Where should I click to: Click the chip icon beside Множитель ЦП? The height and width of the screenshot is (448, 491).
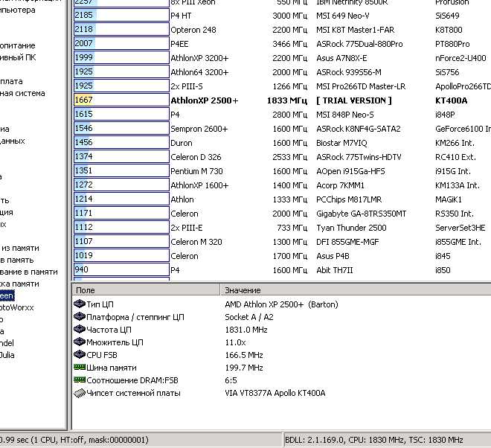click(80, 342)
